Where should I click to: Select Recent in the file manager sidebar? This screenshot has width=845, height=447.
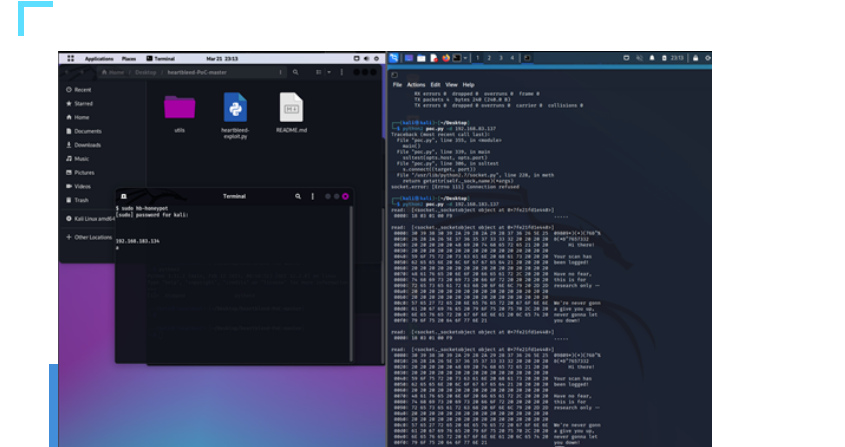(79, 90)
